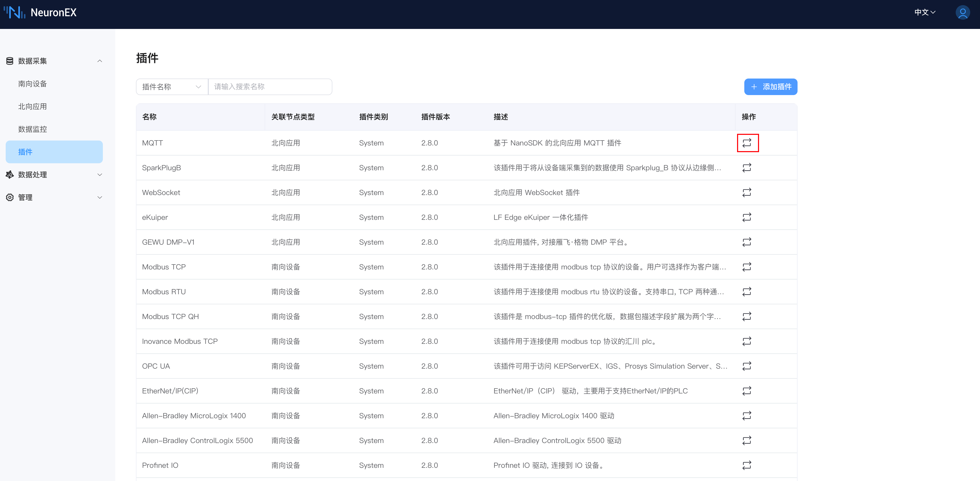Open the 插件名称 search type dropdown

click(x=172, y=87)
